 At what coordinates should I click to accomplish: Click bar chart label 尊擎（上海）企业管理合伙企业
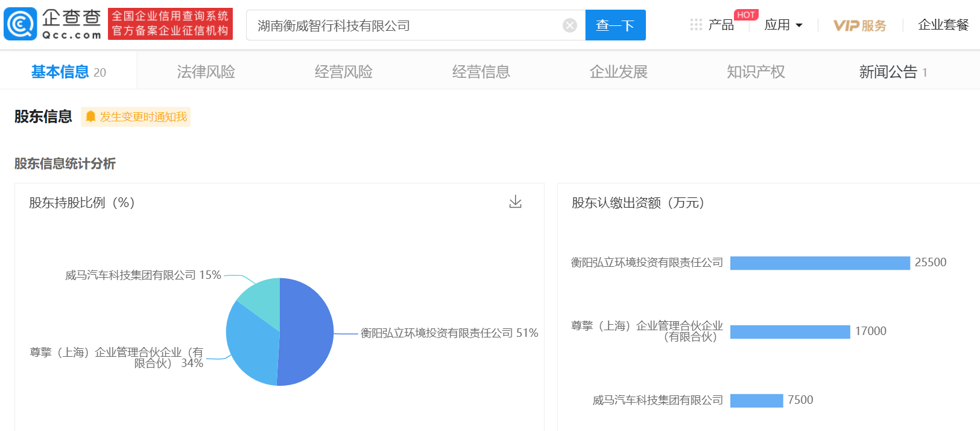coord(647,331)
